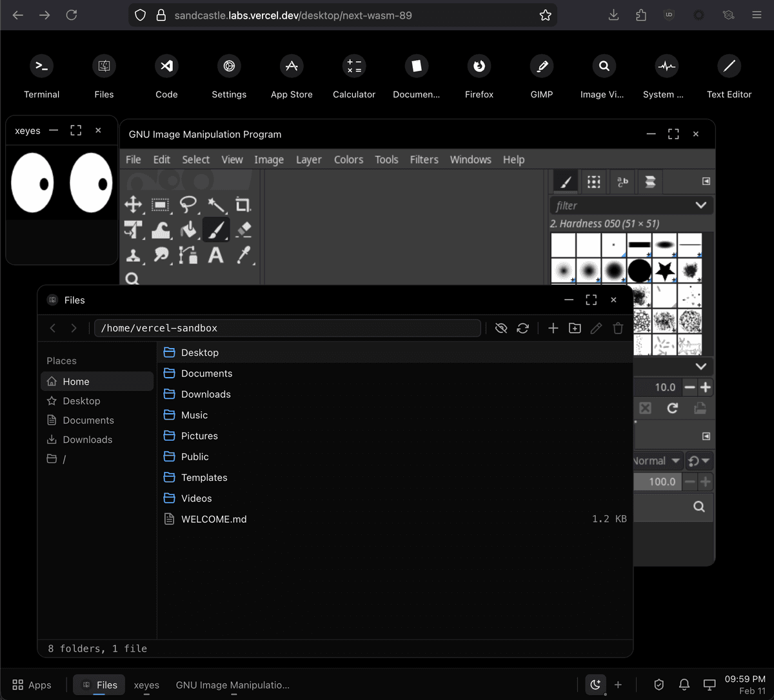Open the brush filter dropdown

click(x=700, y=205)
